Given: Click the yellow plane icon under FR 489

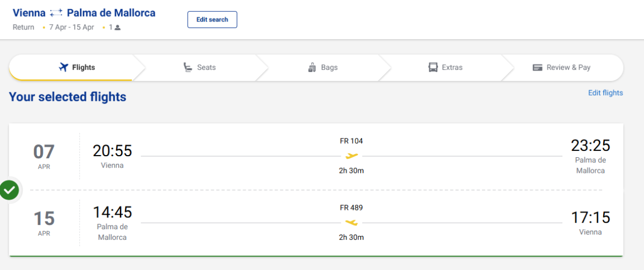Looking at the screenshot, I should coord(352,222).
